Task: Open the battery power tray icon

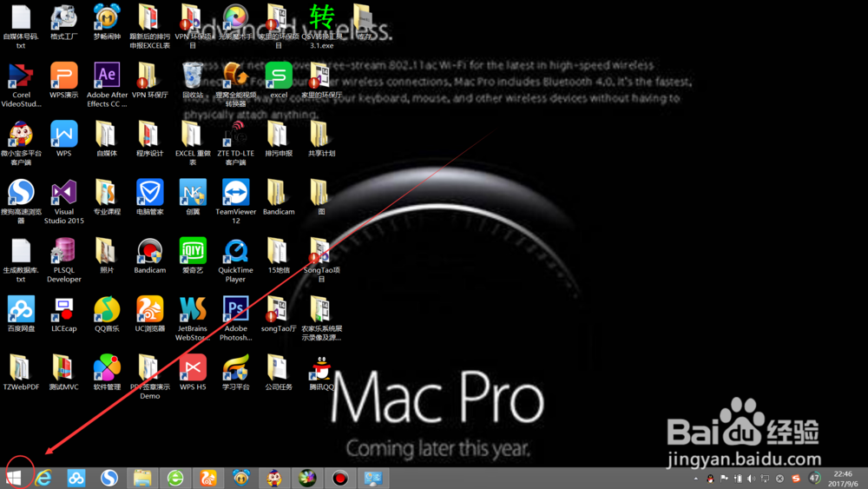Action: click(x=738, y=479)
